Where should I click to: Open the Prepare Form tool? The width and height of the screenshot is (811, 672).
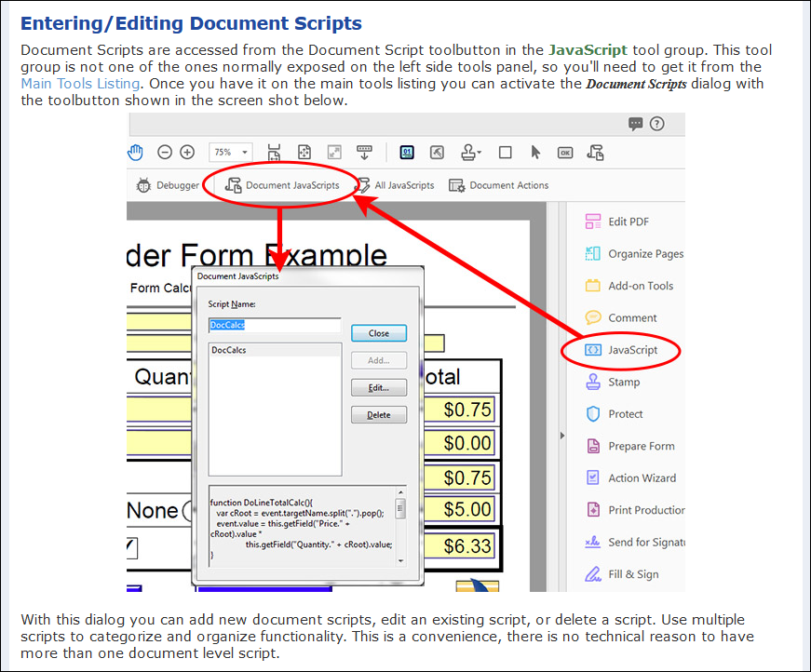coord(639,446)
